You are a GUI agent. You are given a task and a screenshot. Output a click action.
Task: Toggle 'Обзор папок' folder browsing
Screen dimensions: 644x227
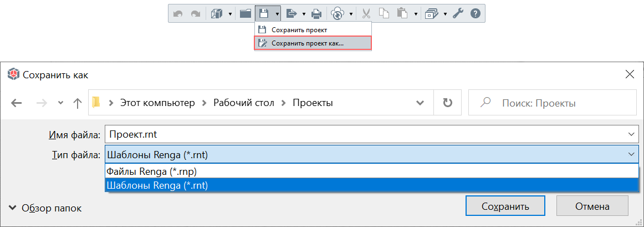point(45,209)
